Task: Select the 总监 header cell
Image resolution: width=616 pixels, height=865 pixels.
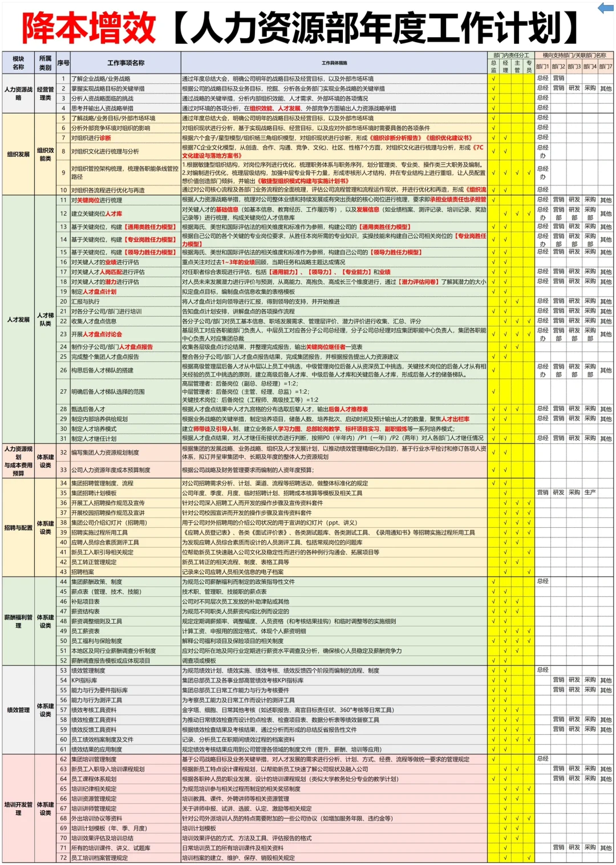Action: tap(493, 67)
